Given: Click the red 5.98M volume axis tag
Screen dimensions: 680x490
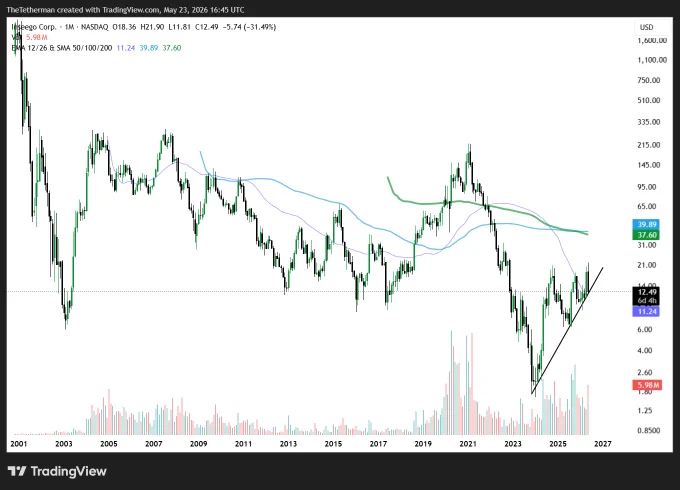Looking at the screenshot, I should click(647, 385).
